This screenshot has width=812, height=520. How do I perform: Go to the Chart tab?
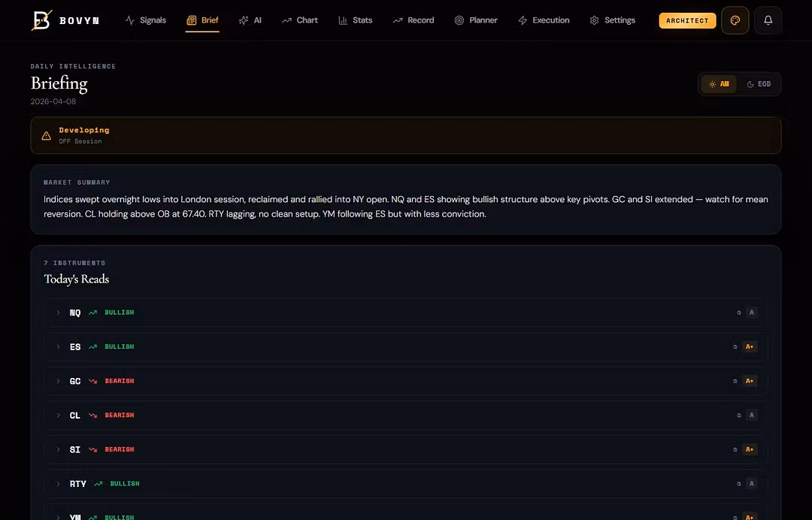click(299, 20)
